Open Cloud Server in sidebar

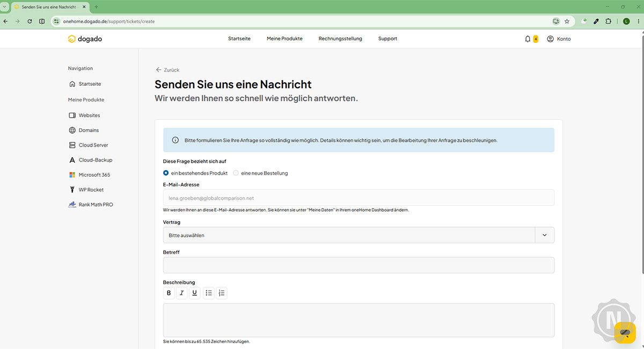coord(89,145)
